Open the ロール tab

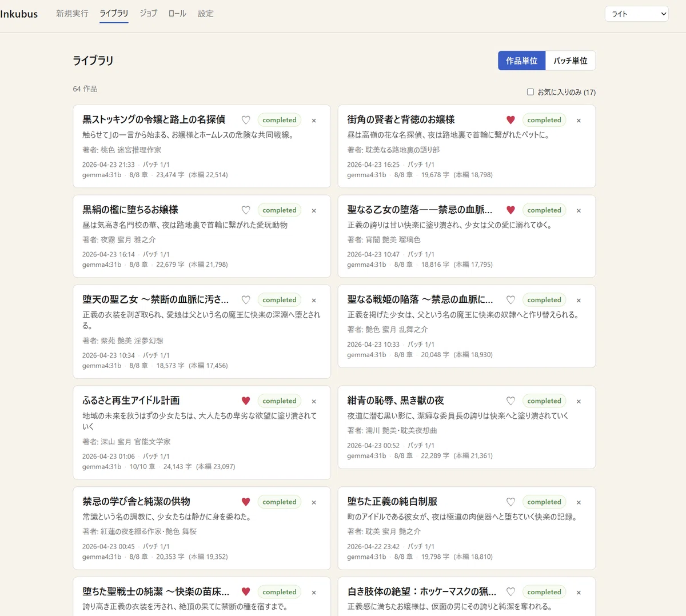tap(177, 14)
